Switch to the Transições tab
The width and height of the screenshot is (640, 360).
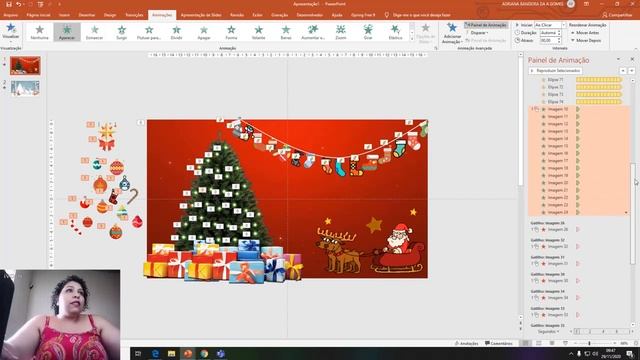134,15
